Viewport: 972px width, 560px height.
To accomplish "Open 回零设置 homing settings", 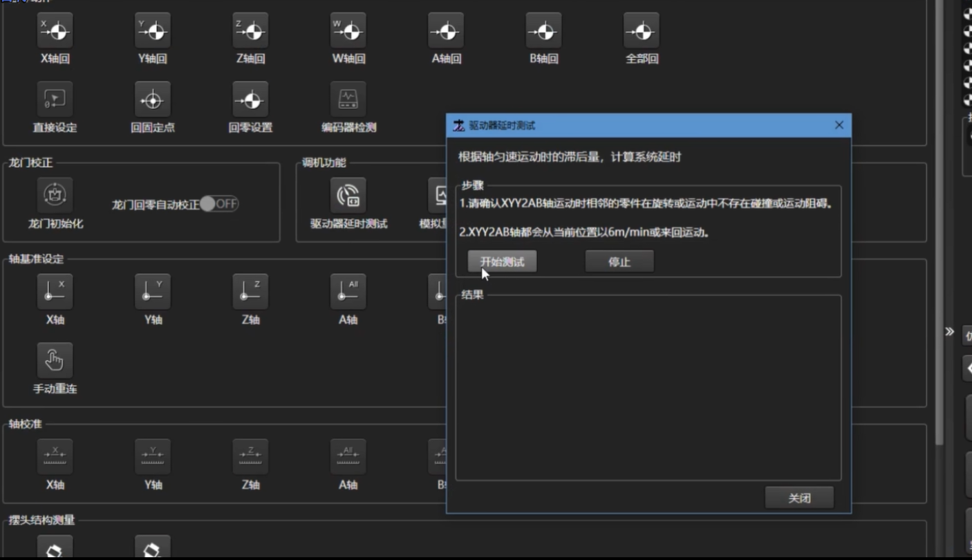I will pyautogui.click(x=250, y=100).
